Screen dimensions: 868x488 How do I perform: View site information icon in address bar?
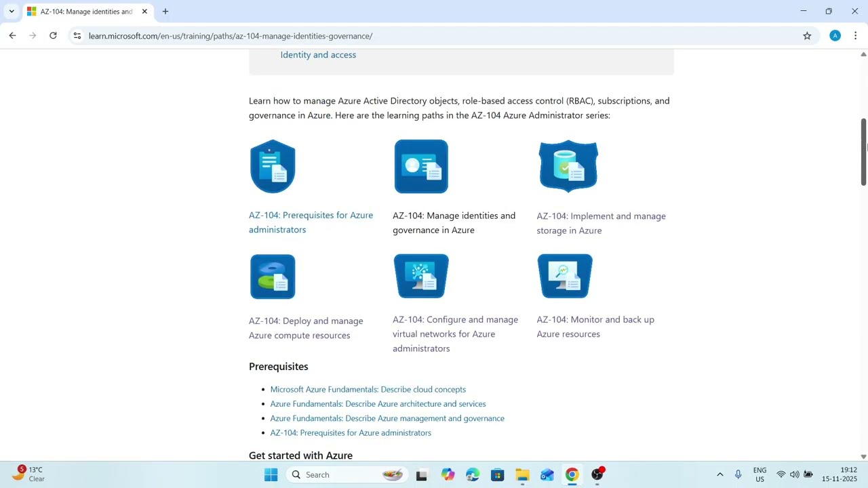tap(77, 36)
